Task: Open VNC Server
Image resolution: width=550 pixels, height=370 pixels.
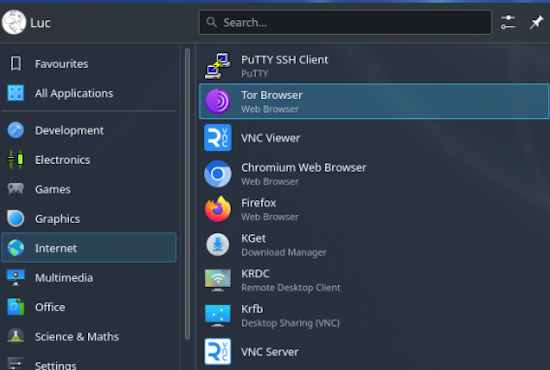Action: [x=374, y=352]
